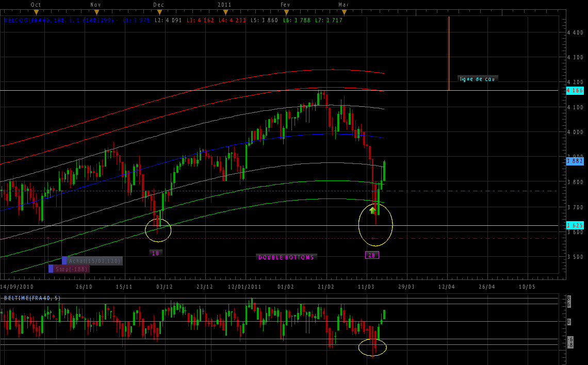Click the 4 166 price level tag

[575, 91]
